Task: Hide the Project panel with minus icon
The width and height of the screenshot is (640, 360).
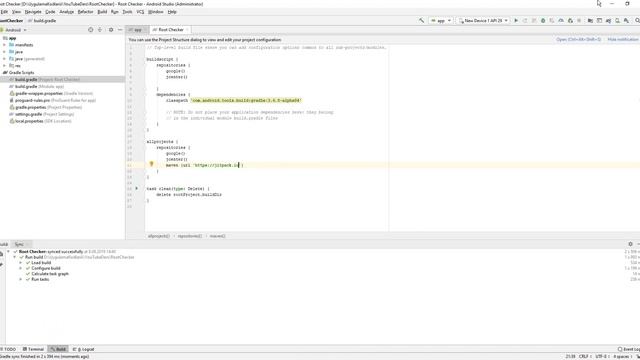Action: (x=120, y=30)
